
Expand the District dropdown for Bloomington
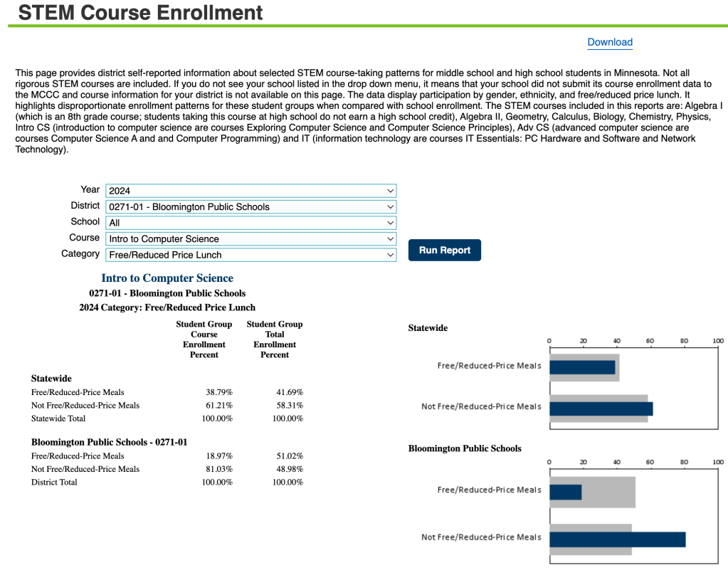point(250,207)
